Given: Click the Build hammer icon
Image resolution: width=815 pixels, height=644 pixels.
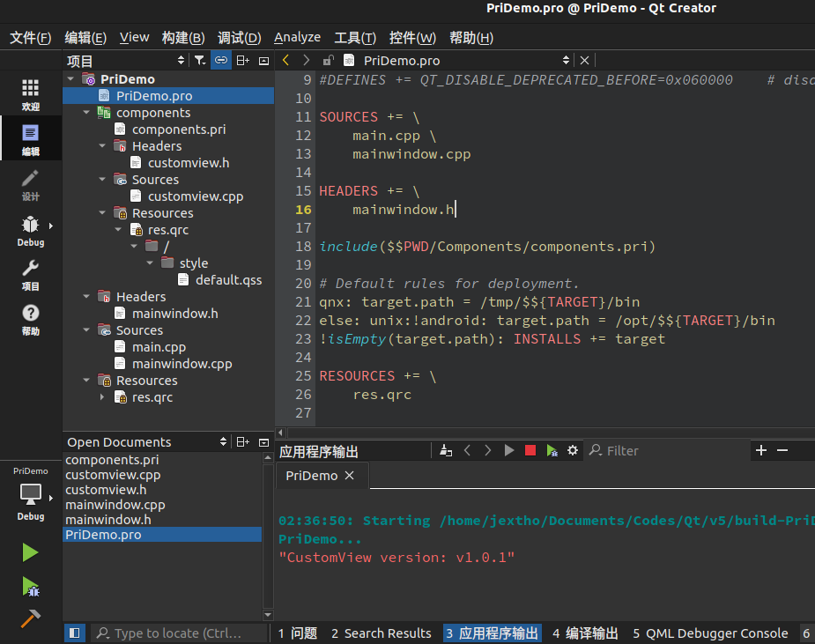Looking at the screenshot, I should tap(31, 618).
